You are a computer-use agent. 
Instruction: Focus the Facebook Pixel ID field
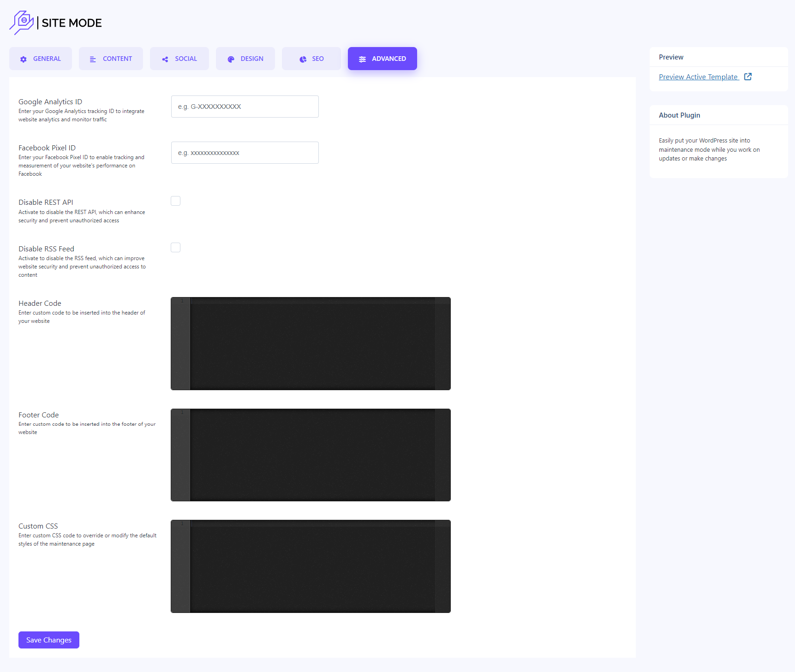pos(245,153)
